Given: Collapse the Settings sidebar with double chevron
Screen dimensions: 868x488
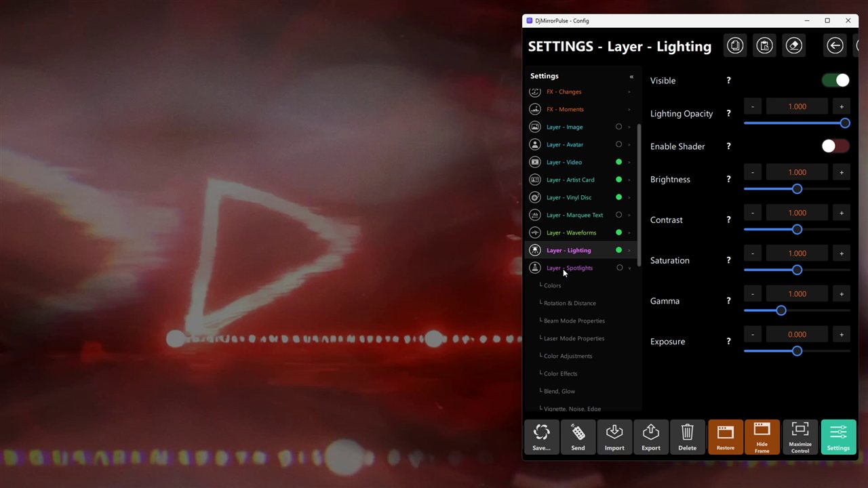Looking at the screenshot, I should point(631,77).
